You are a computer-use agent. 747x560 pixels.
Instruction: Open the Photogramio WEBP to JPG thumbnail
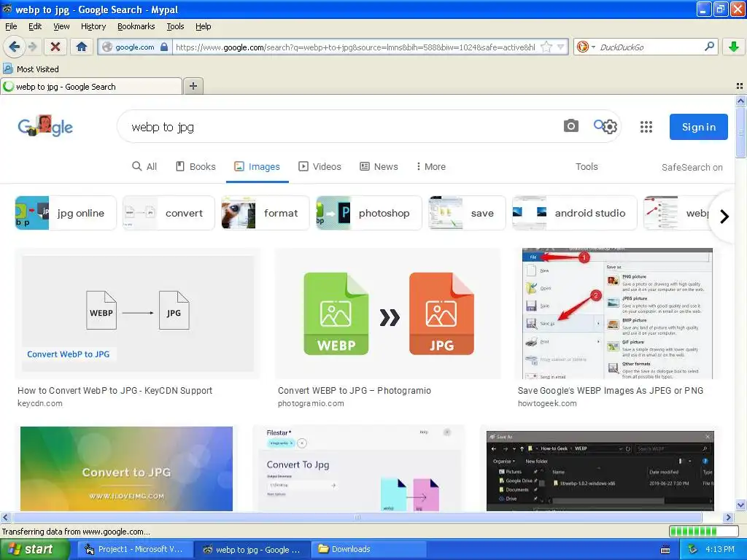pyautogui.click(x=388, y=314)
